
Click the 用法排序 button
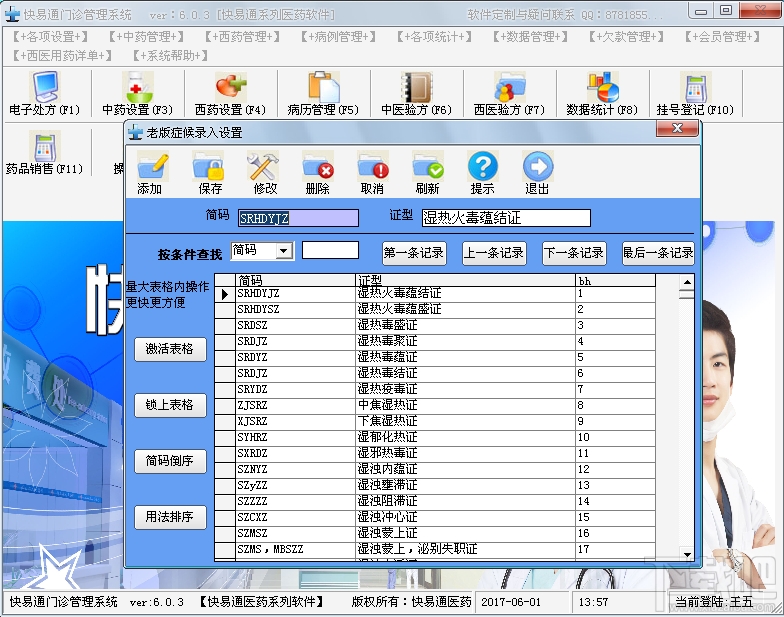point(170,517)
